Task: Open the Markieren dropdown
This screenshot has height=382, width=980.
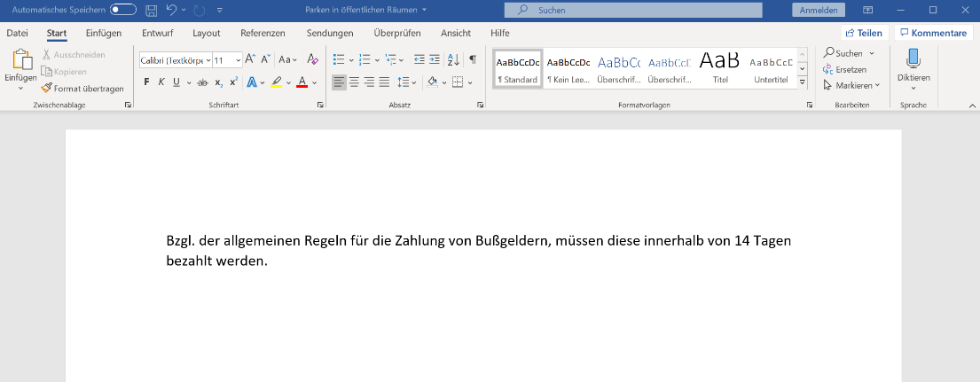Action: [851, 85]
